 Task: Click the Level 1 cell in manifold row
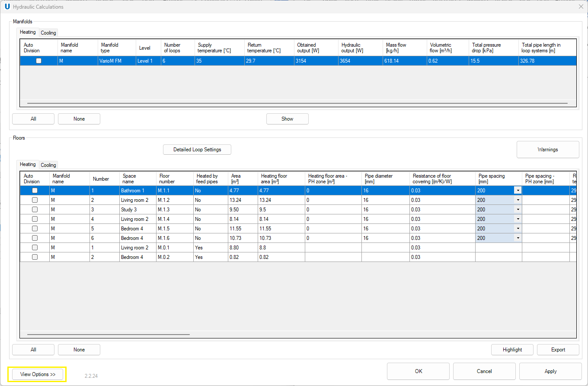(x=148, y=61)
